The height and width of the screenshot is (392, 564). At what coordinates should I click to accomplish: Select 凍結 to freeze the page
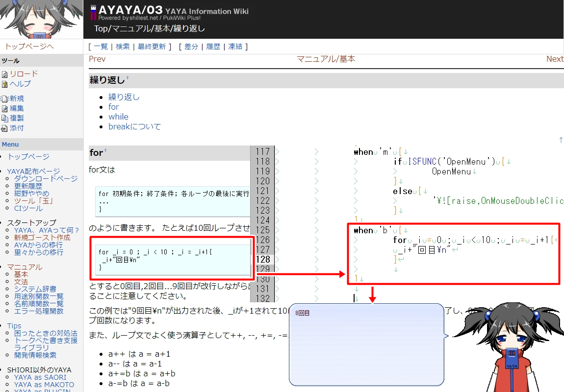tap(235, 47)
